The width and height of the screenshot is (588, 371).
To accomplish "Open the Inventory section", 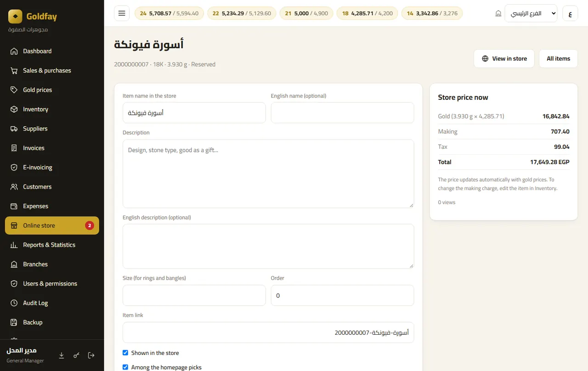I will pos(52,109).
